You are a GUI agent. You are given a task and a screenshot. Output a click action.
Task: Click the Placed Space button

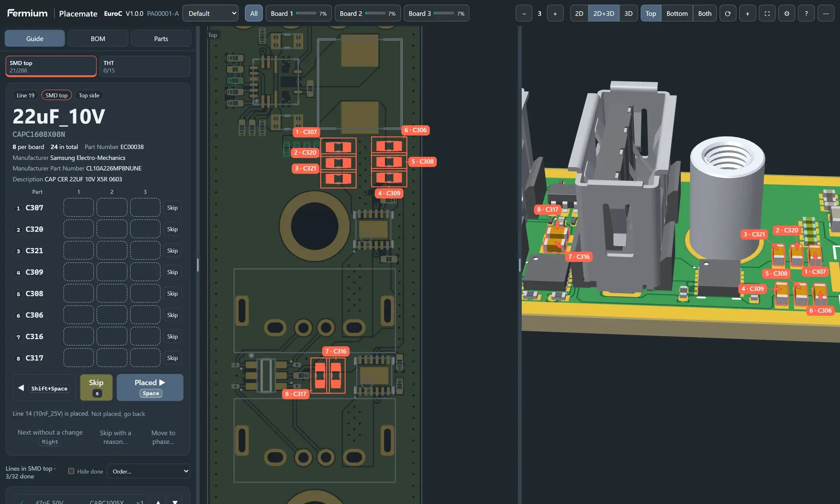coord(150,388)
